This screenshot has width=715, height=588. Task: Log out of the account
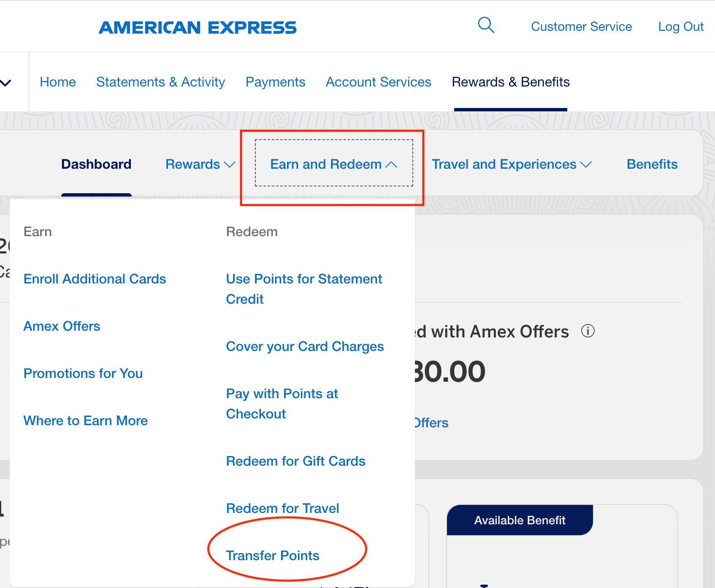tap(680, 27)
